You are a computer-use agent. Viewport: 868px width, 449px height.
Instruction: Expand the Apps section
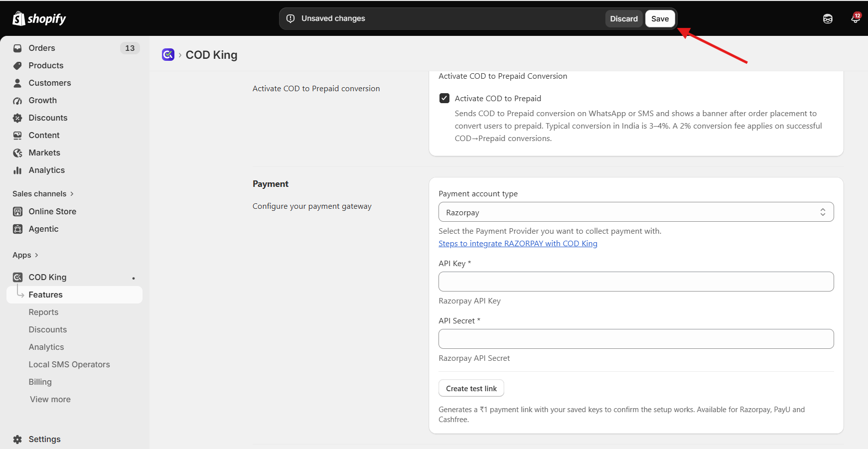click(x=25, y=255)
